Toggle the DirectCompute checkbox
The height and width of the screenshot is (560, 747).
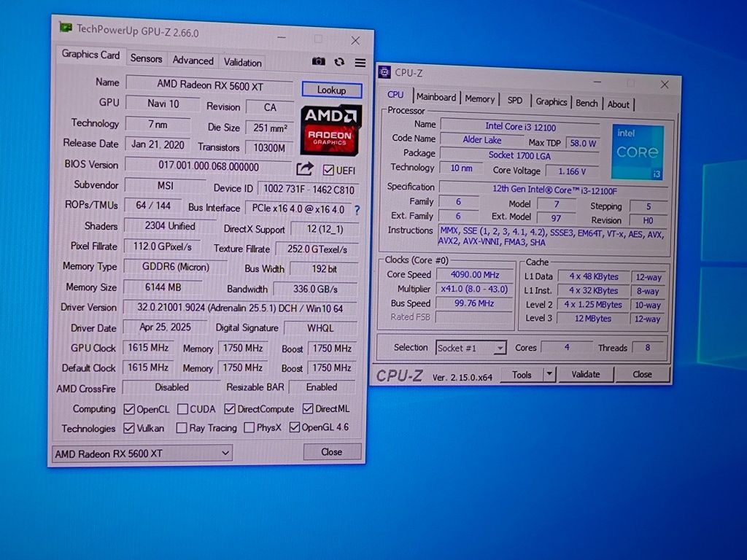(230, 409)
